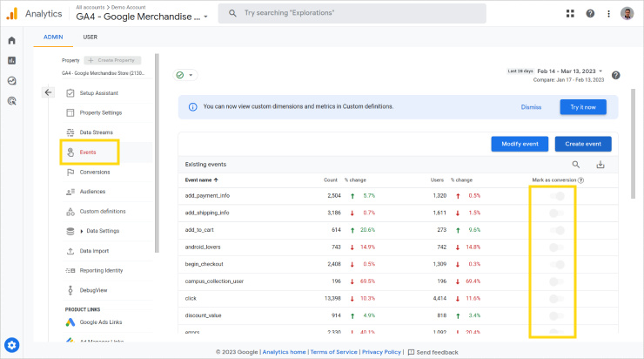
Task: Open the Explore icon in left sidebar
Action: pos(12,81)
